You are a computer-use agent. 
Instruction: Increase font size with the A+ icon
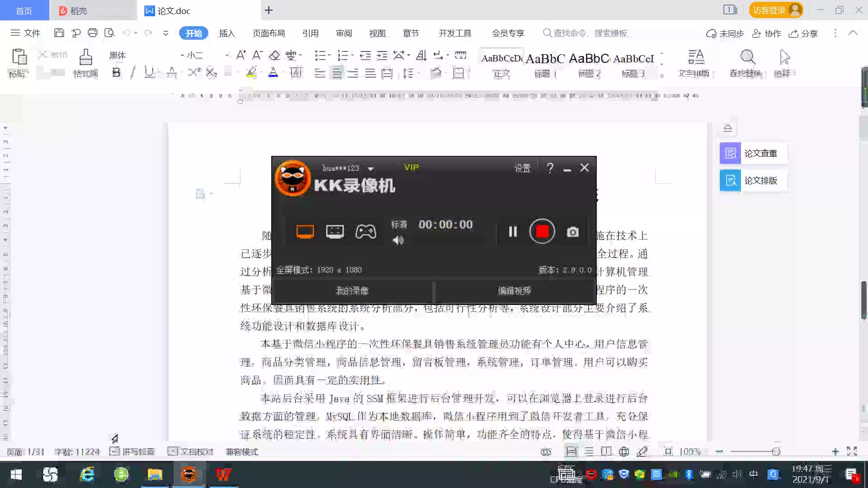click(241, 55)
